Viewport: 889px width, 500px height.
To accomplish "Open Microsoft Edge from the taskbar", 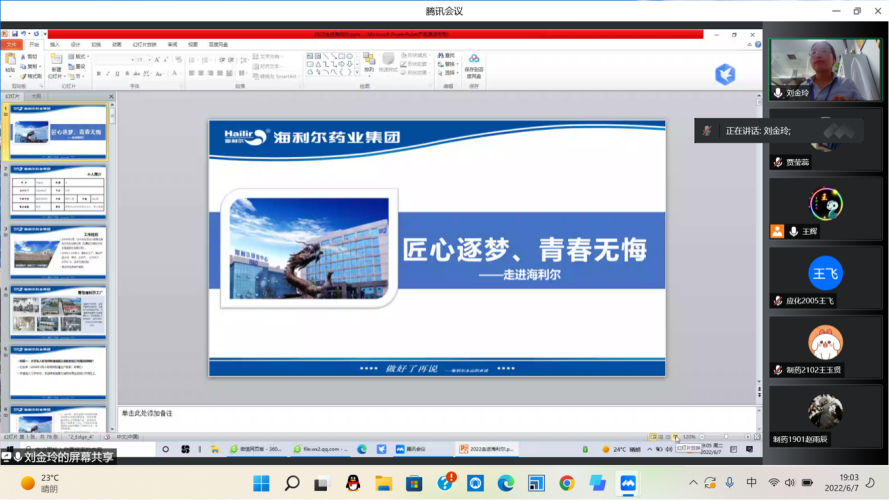I will [506, 484].
